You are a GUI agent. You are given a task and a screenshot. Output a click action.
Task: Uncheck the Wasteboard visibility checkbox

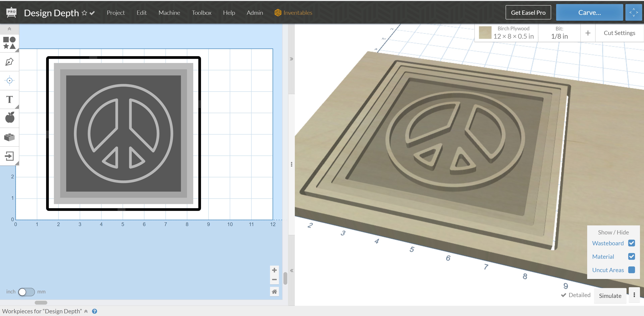pos(631,243)
